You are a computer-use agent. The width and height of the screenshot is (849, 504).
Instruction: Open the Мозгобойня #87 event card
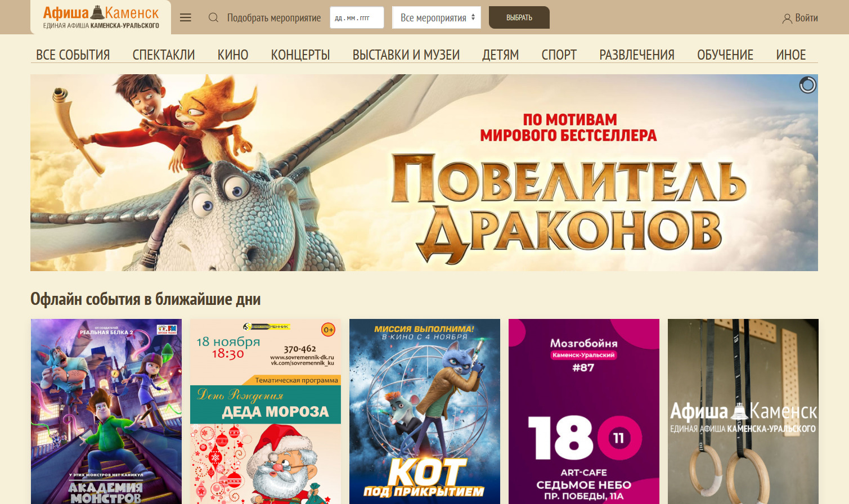(584, 411)
